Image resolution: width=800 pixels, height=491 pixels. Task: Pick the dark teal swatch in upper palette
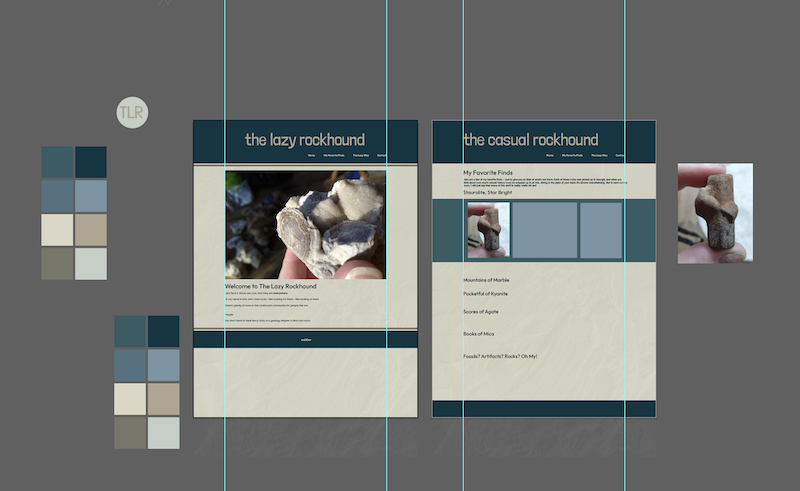pyautogui.click(x=57, y=162)
